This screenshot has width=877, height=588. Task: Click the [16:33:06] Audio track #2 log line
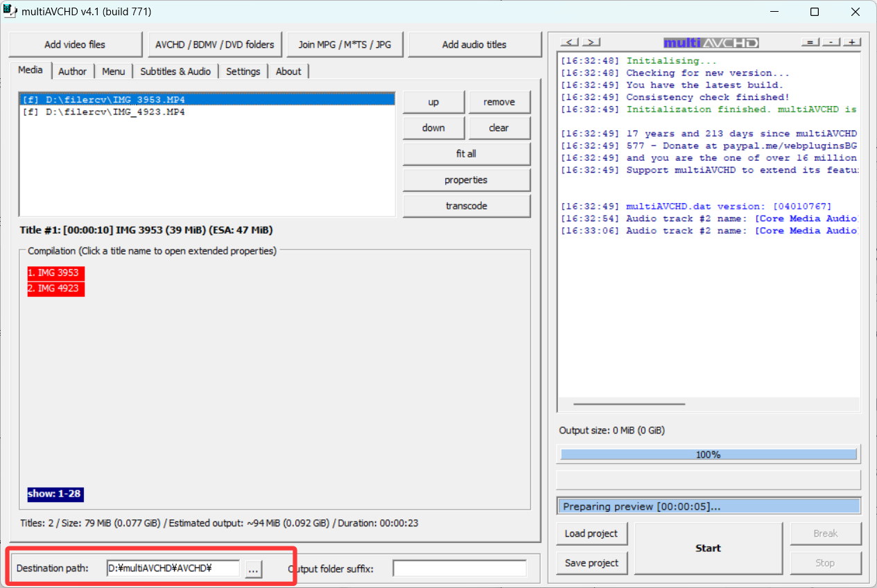(709, 231)
